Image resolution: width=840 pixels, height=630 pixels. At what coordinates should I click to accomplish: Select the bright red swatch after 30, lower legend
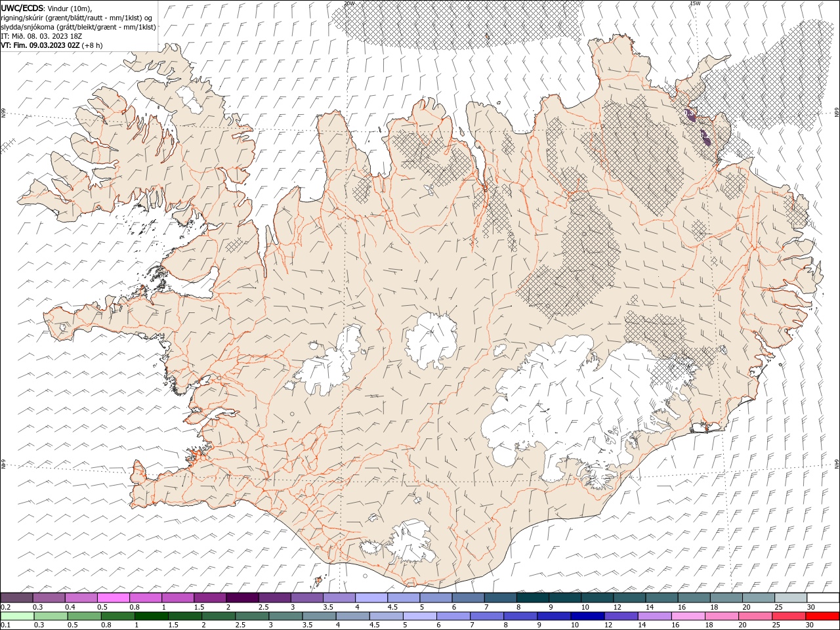coord(822,616)
